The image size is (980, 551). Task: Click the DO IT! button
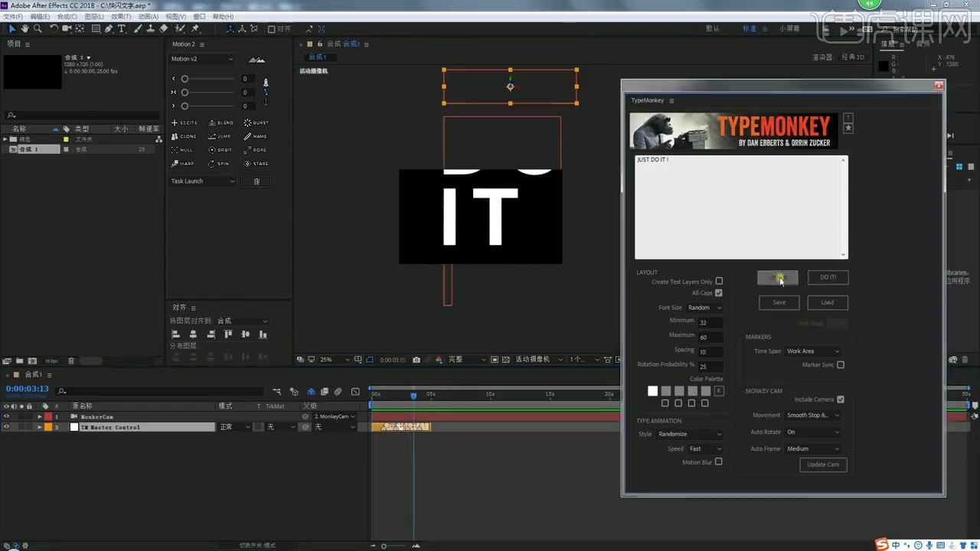tap(828, 277)
